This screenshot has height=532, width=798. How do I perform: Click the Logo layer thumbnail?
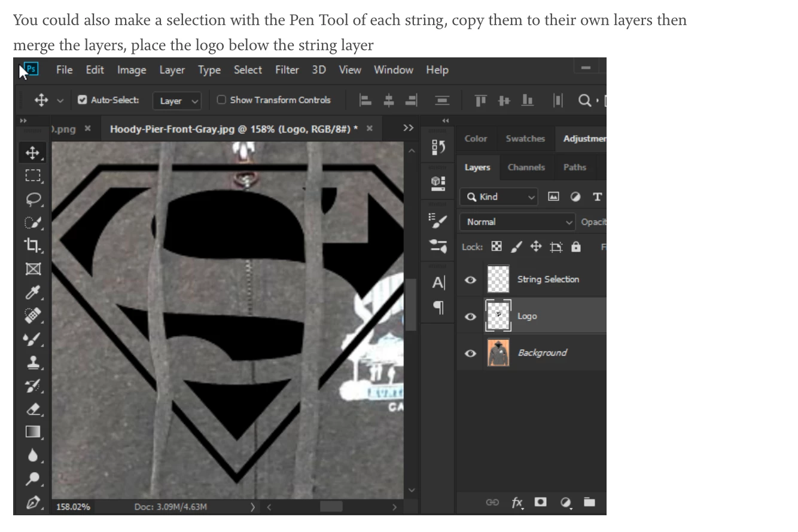pyautogui.click(x=498, y=316)
